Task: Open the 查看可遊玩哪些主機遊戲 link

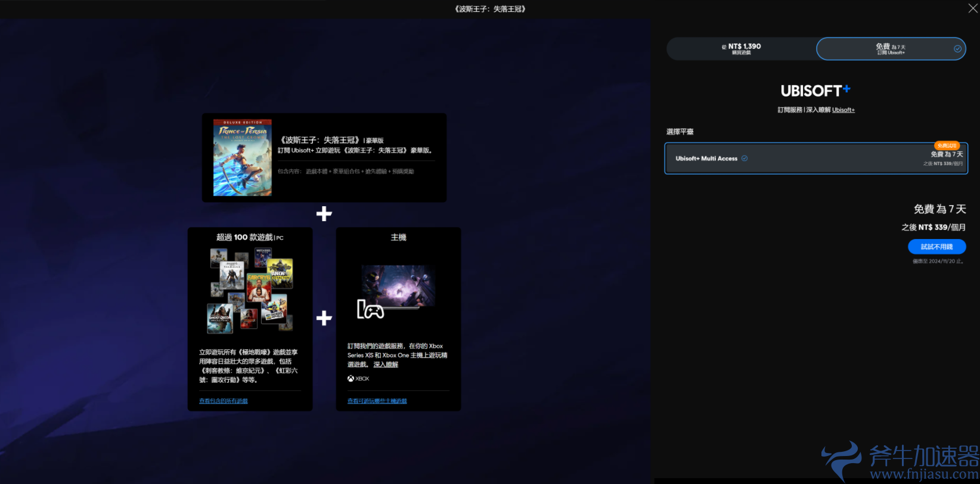Action: point(377,401)
